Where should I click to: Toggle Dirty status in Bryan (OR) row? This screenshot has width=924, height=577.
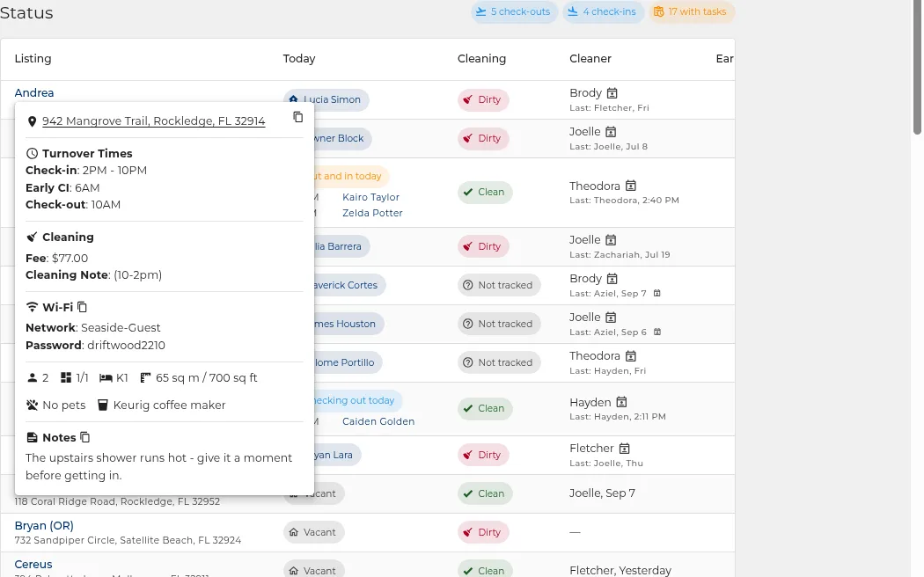coord(483,532)
